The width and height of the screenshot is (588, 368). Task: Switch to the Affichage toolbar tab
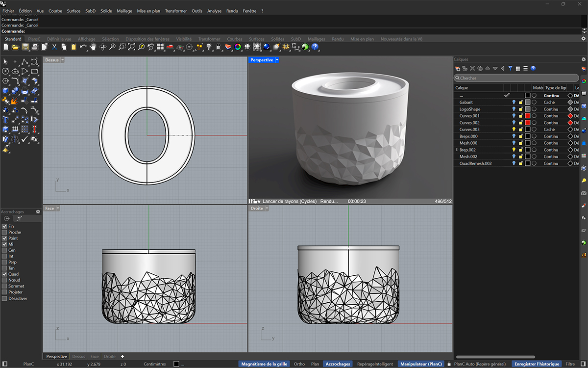pyautogui.click(x=87, y=39)
